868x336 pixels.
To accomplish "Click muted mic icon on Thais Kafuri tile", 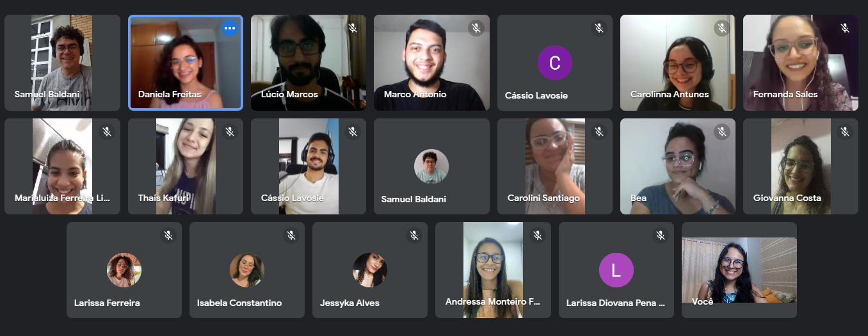I will (230, 132).
